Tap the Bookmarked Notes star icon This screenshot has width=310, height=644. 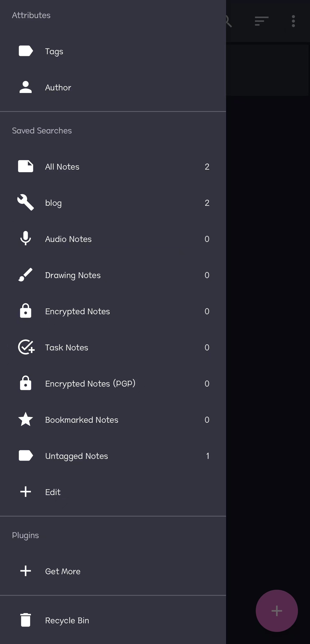[26, 419]
